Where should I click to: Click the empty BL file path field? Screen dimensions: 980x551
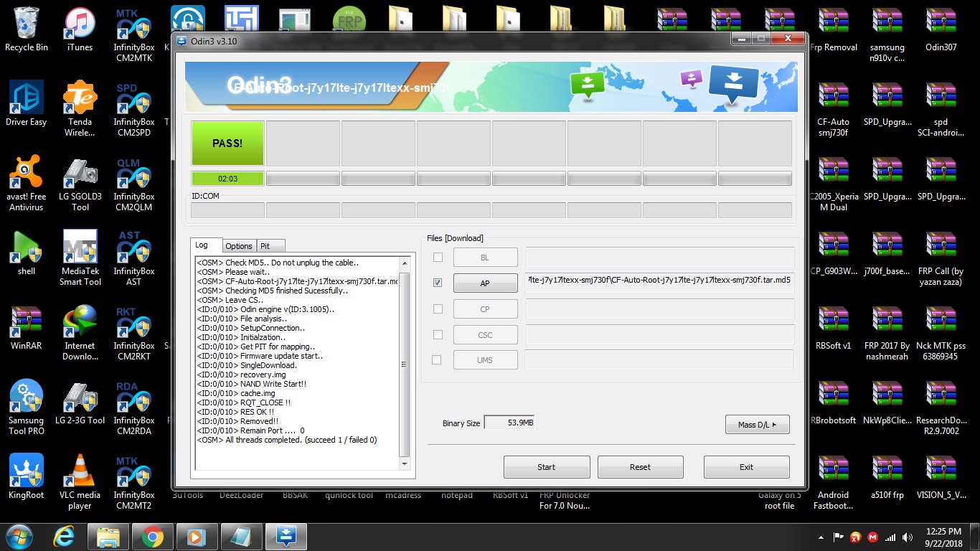pyautogui.click(x=660, y=257)
